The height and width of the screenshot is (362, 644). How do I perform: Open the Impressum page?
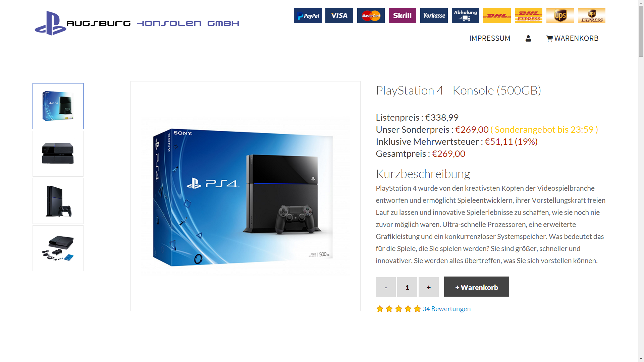(490, 38)
